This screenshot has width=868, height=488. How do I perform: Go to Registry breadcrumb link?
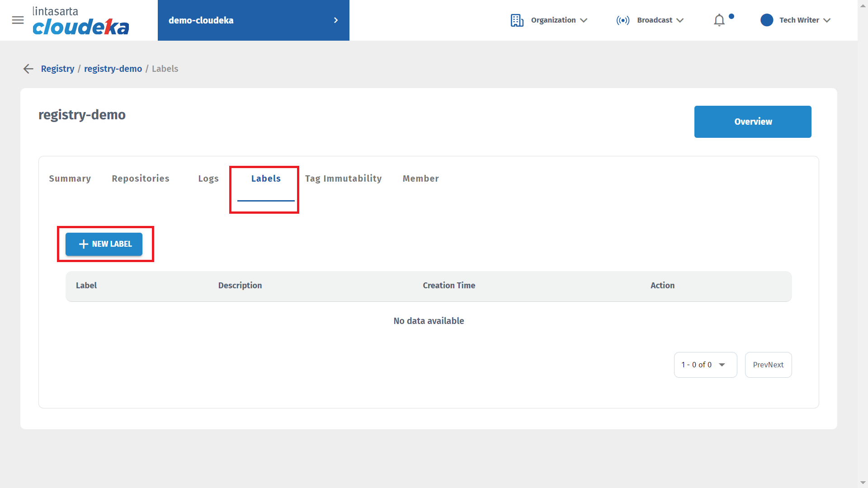[x=57, y=69]
